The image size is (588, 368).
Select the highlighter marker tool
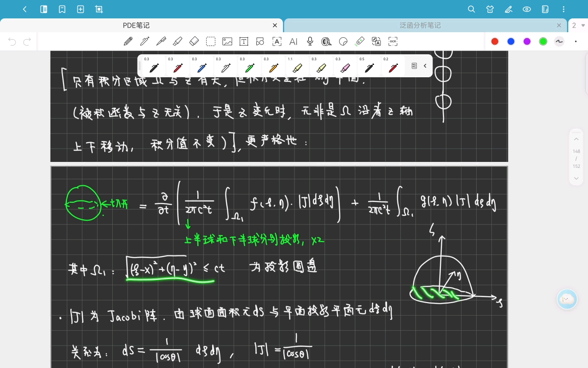(178, 41)
